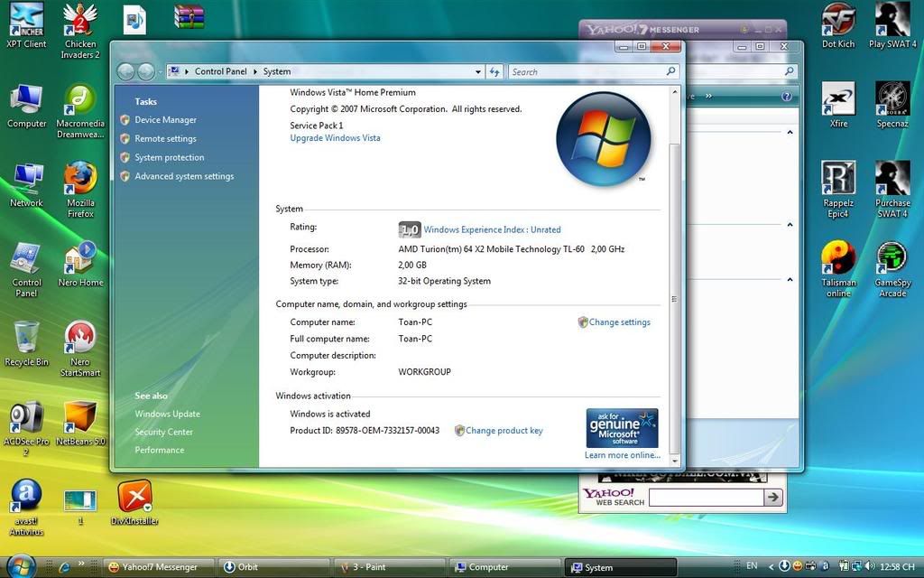Select the Nero Home shortcut
This screenshot has height=578, width=924.
[x=80, y=265]
